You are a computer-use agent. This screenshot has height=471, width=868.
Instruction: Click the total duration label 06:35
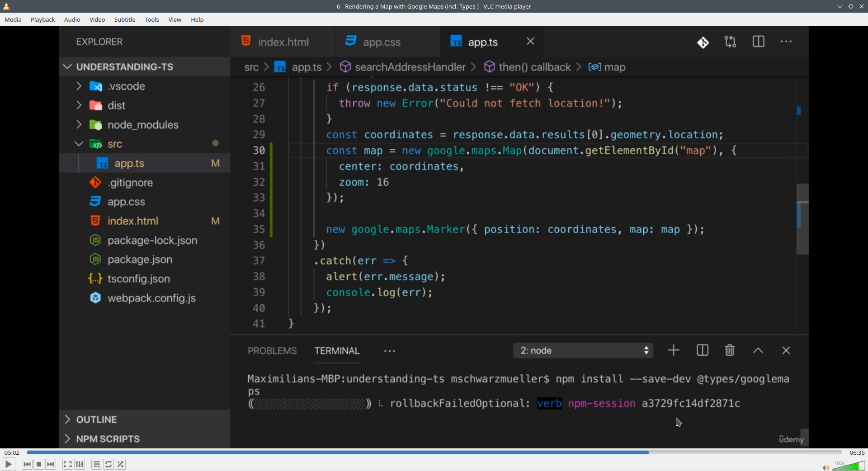tap(857, 452)
